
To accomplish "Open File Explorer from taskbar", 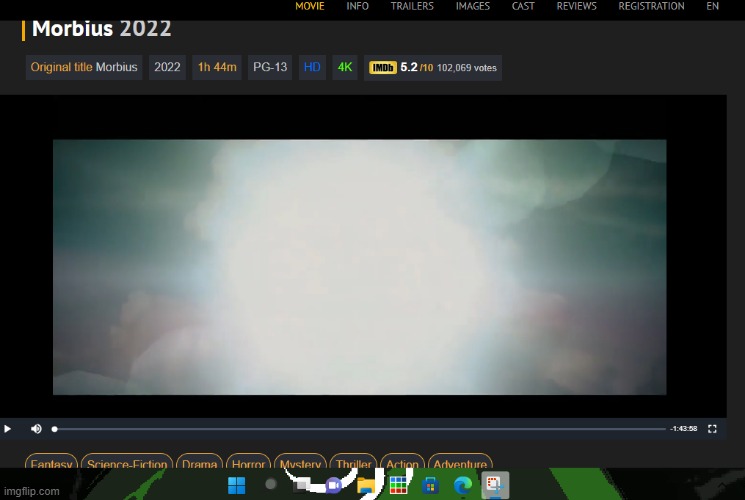I will 367,487.
